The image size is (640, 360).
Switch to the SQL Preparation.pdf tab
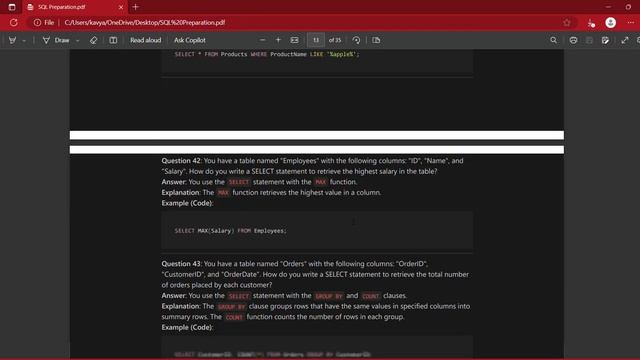point(75,7)
